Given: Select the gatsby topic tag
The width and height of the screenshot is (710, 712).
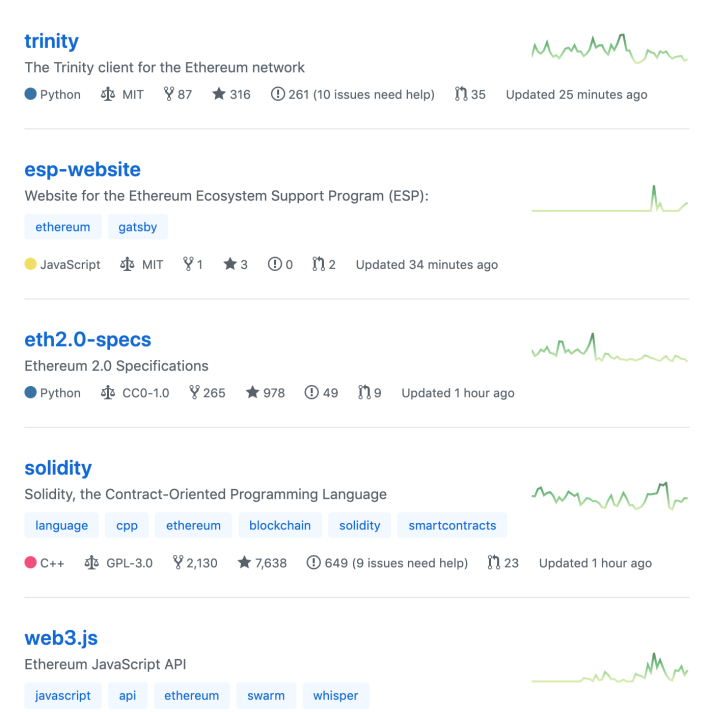Looking at the screenshot, I should [138, 227].
